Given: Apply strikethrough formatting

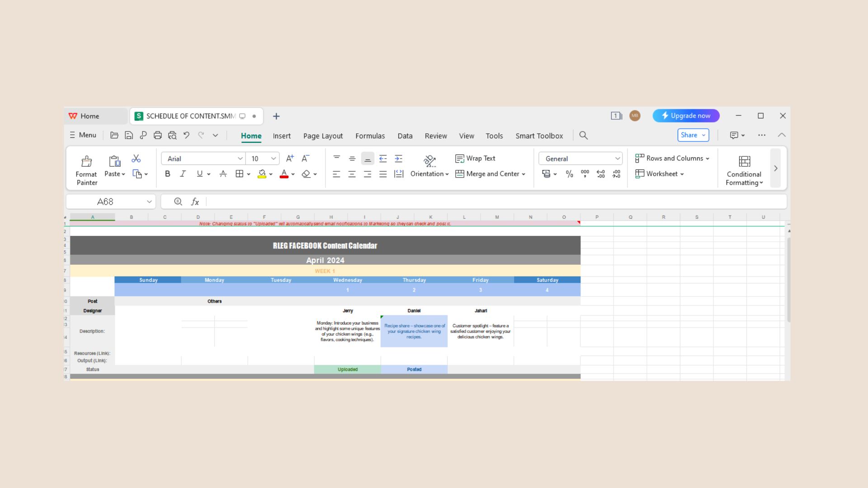Looking at the screenshot, I should tap(223, 174).
